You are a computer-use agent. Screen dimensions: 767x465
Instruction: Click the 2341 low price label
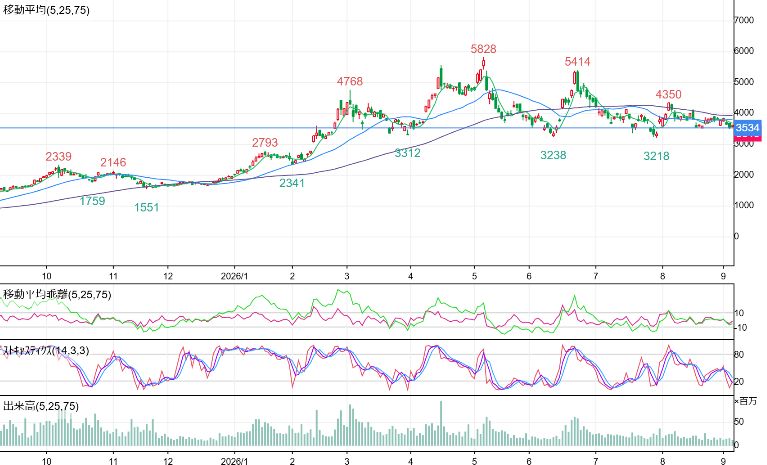(292, 183)
